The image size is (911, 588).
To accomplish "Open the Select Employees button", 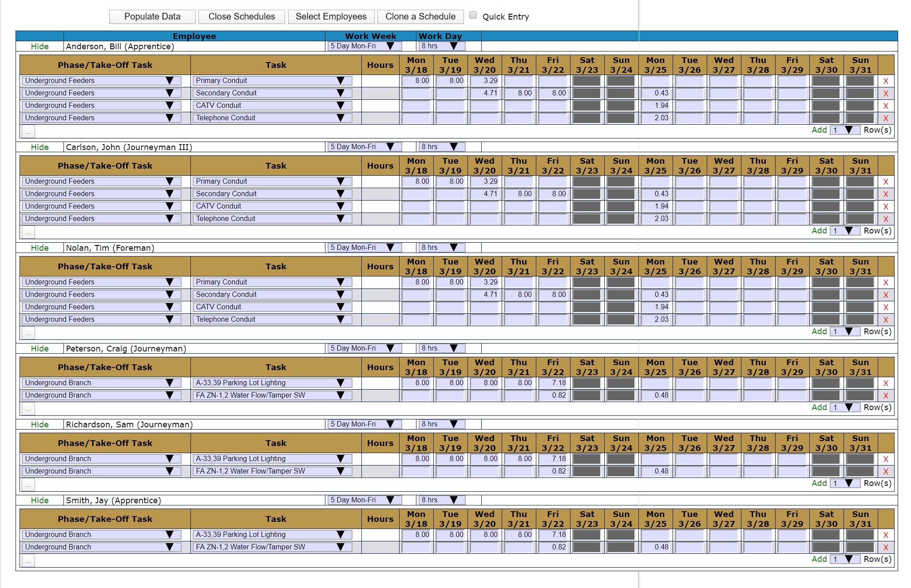I will pyautogui.click(x=331, y=16).
